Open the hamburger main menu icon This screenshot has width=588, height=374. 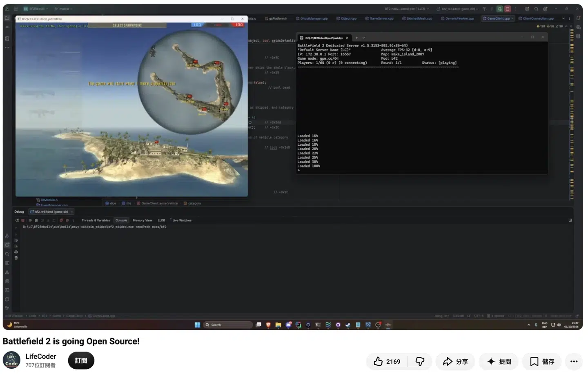click(x=16, y=9)
